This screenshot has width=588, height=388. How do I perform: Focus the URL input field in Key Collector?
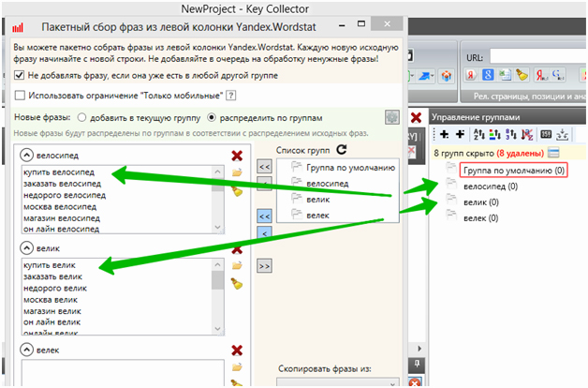537,57
